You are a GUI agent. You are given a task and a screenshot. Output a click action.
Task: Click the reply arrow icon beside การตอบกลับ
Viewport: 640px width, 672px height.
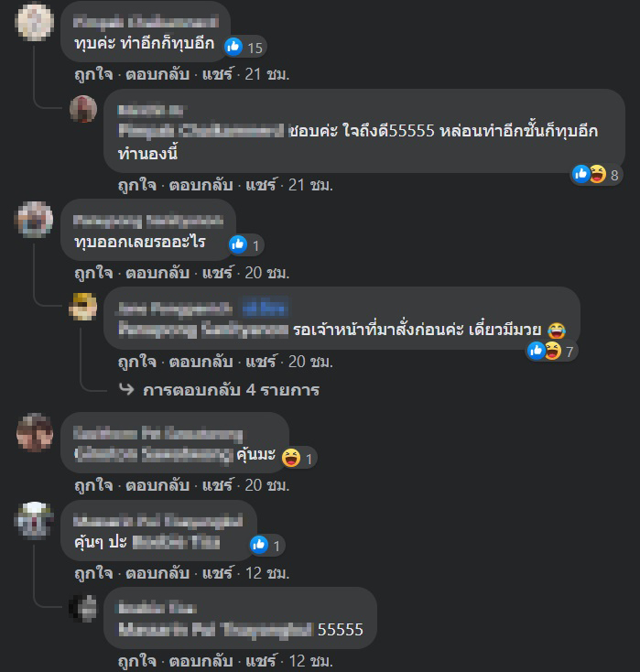[126, 389]
